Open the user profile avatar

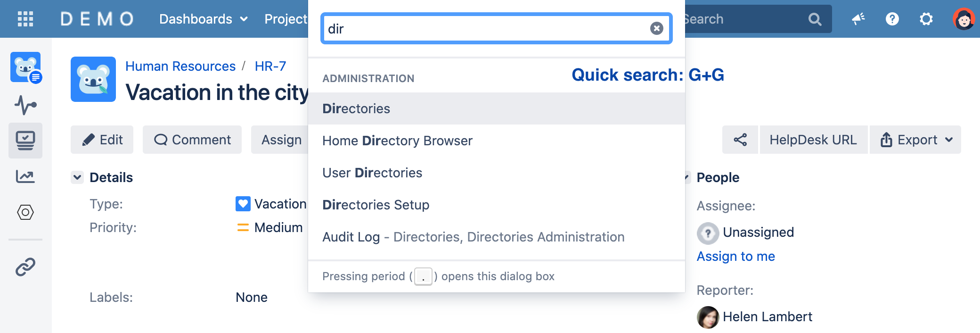(x=964, y=19)
